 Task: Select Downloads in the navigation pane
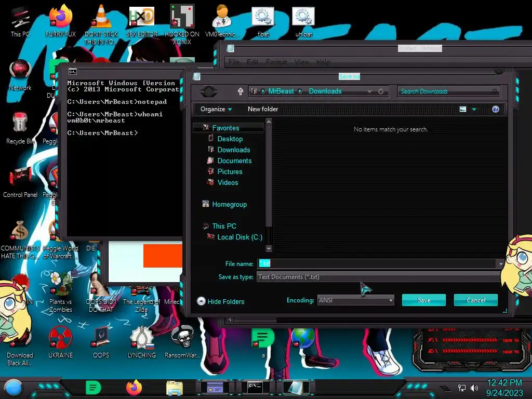pyautogui.click(x=234, y=150)
